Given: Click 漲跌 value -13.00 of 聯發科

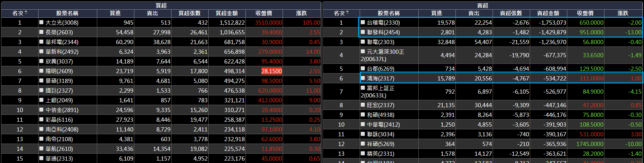Looking at the screenshot, I should pyautogui.click(x=633, y=32).
